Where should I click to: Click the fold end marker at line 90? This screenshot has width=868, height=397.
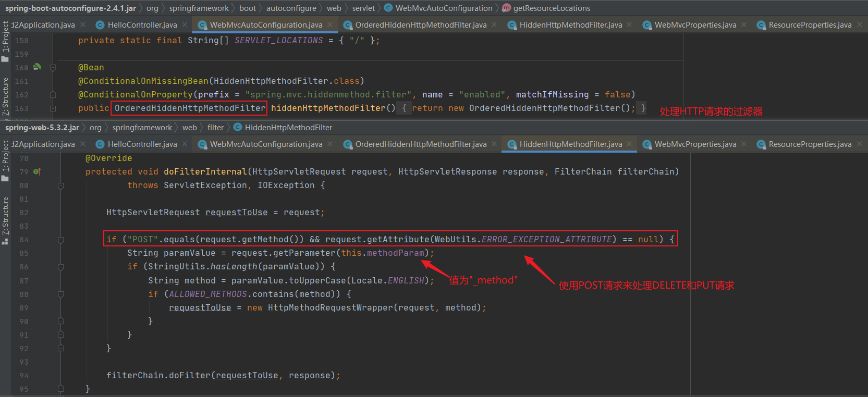61,321
